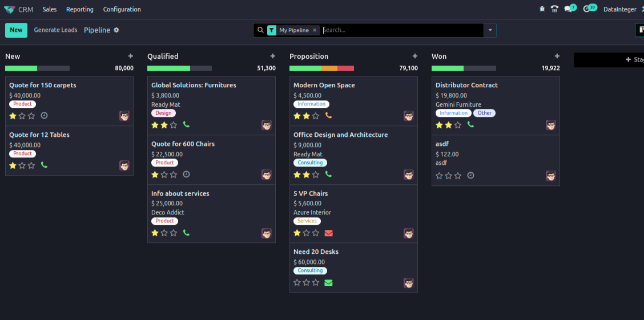Set first star on Need 20 Desks
The image size is (644, 320).
point(297,283)
